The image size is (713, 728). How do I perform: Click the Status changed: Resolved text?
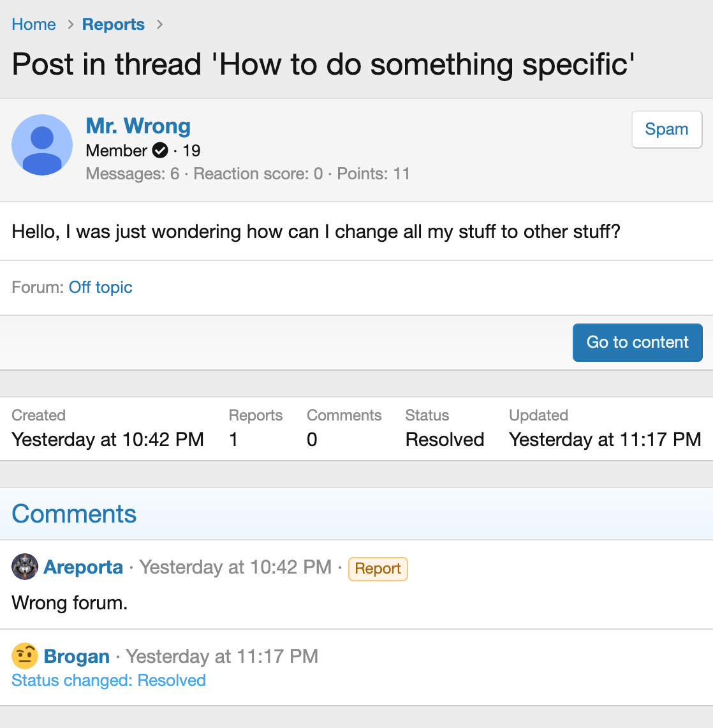(109, 680)
